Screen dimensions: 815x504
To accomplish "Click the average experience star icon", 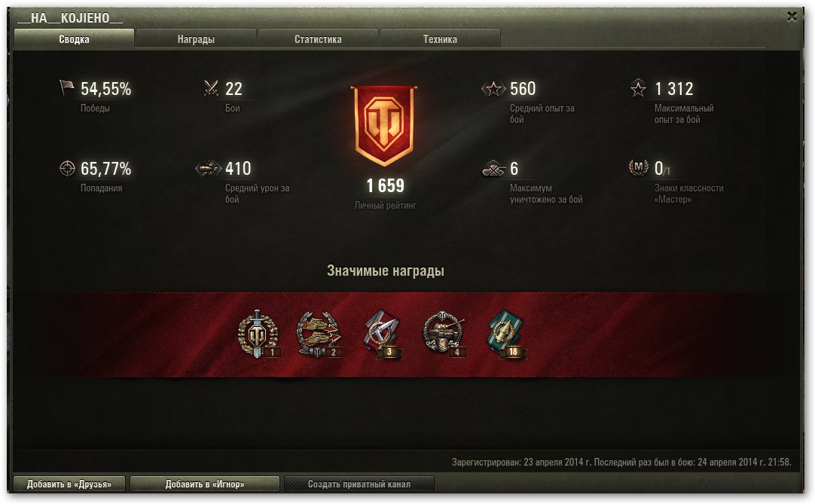I will point(493,88).
